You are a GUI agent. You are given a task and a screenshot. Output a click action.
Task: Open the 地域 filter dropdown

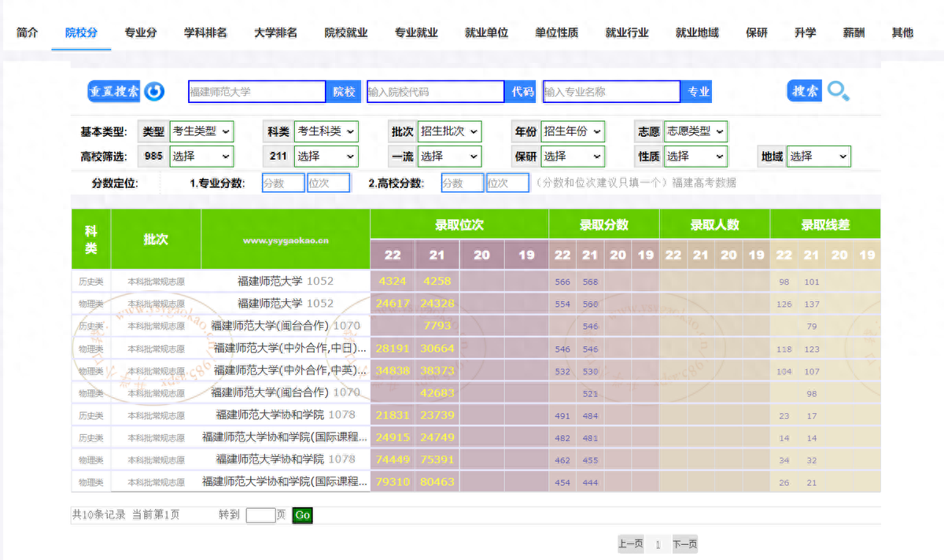(819, 157)
